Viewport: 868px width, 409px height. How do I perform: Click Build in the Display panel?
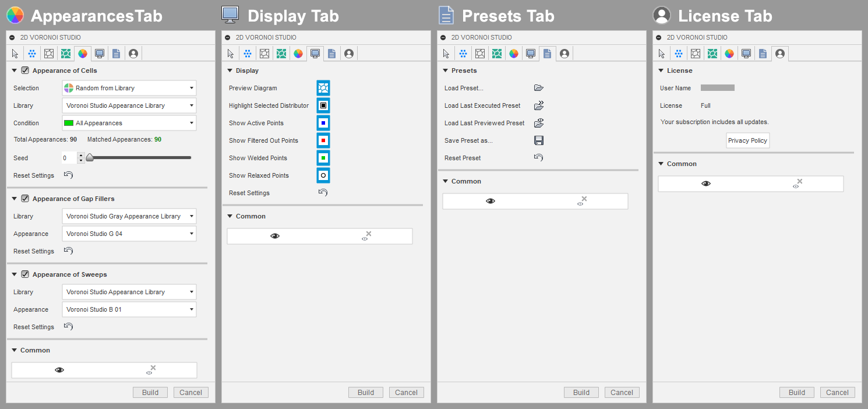[x=366, y=392]
